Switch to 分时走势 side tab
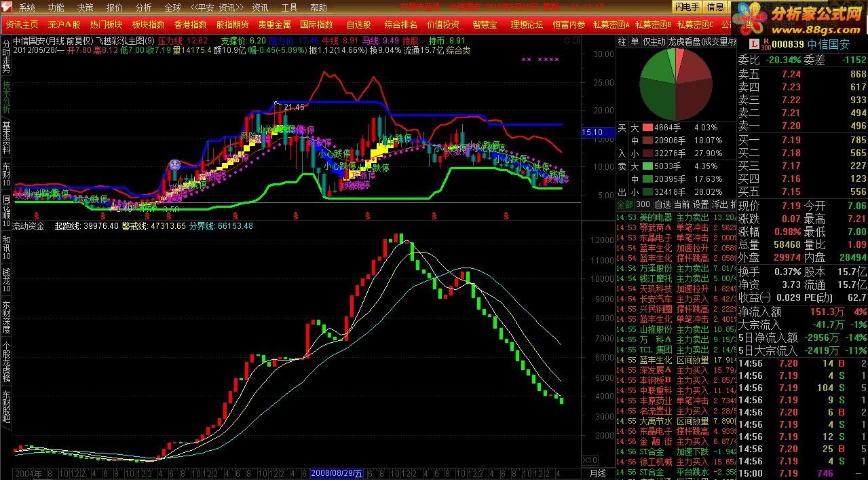 tap(6, 57)
